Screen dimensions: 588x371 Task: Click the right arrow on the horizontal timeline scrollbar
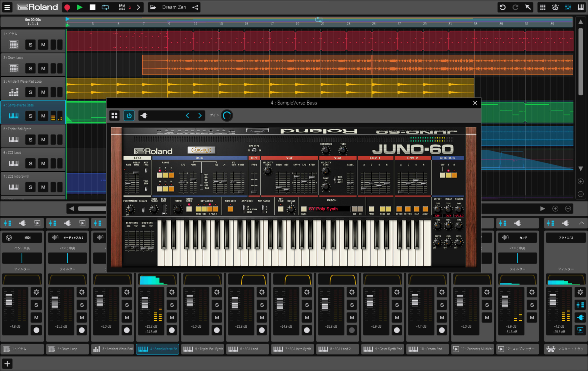(542, 209)
